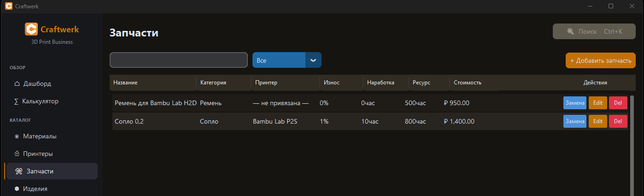This screenshot has height=196, width=644.
Task: Expand the Все category dropdown arrow
Action: 313,60
